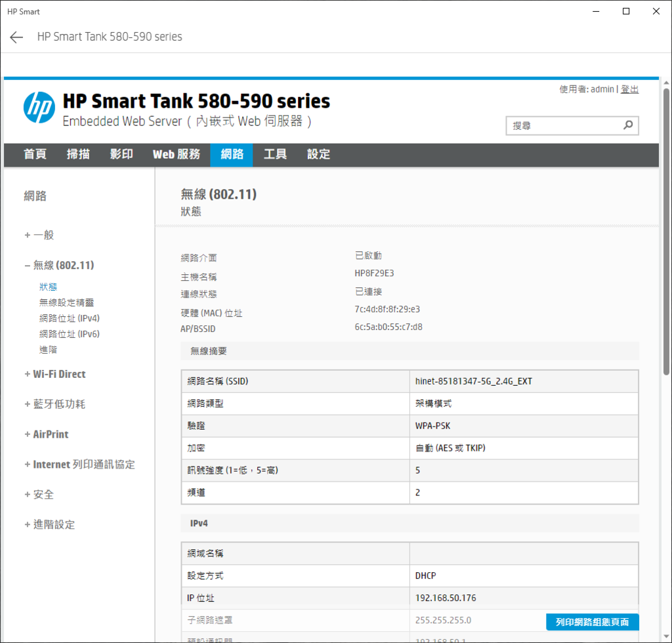Click the WPA-PSK value cell

(x=524, y=426)
